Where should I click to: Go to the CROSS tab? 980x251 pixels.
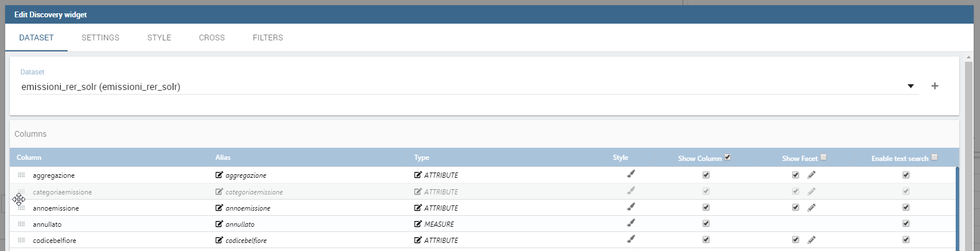(x=212, y=38)
